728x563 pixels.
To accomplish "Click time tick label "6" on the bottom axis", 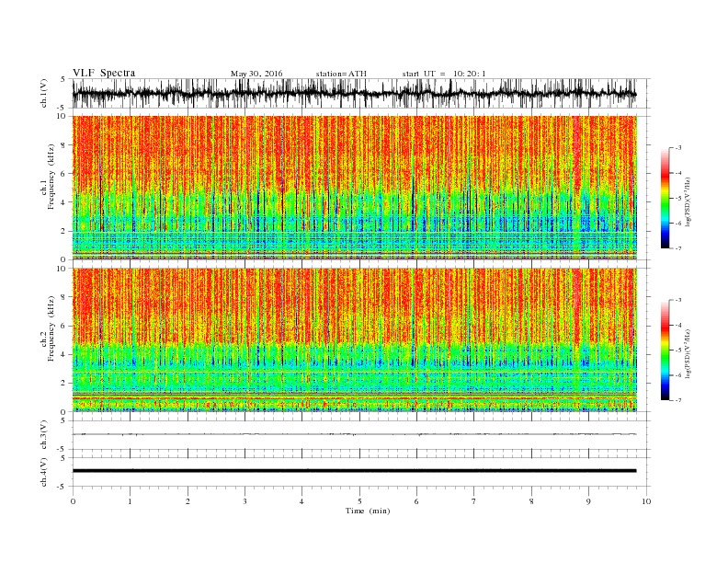I will (x=416, y=501).
